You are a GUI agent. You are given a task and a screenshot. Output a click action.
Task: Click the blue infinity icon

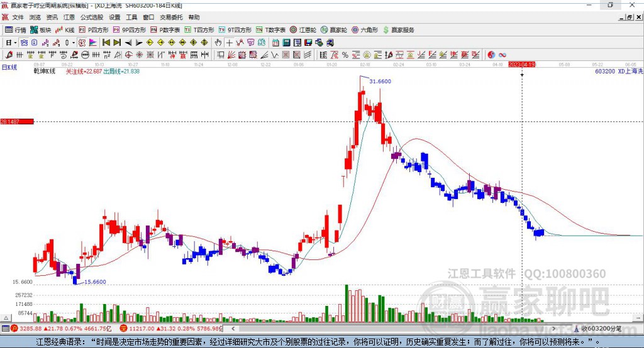(x=502, y=55)
